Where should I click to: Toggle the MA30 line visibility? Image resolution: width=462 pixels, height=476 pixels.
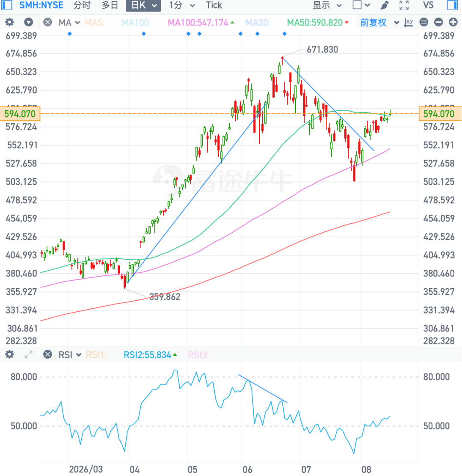(x=258, y=23)
